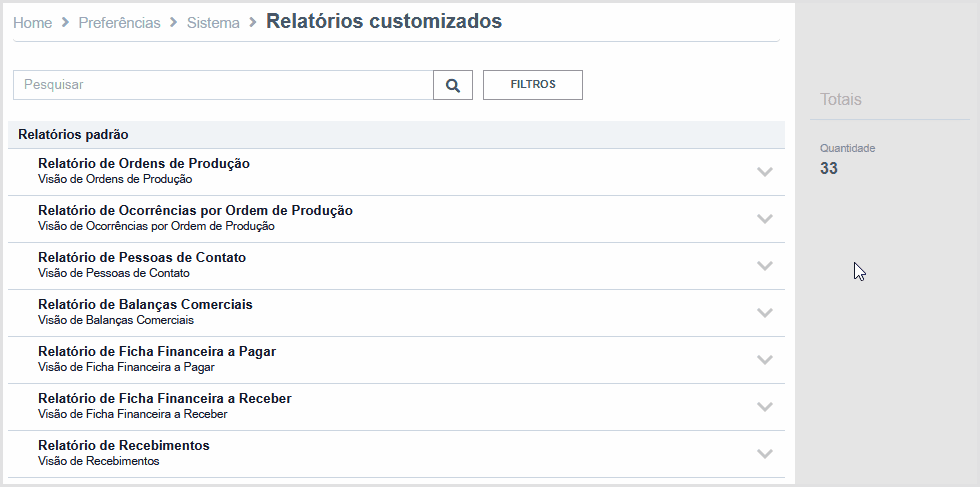Expand chevron for Relatório de Ordens de Produção
The height and width of the screenshot is (487, 980).
click(x=764, y=171)
